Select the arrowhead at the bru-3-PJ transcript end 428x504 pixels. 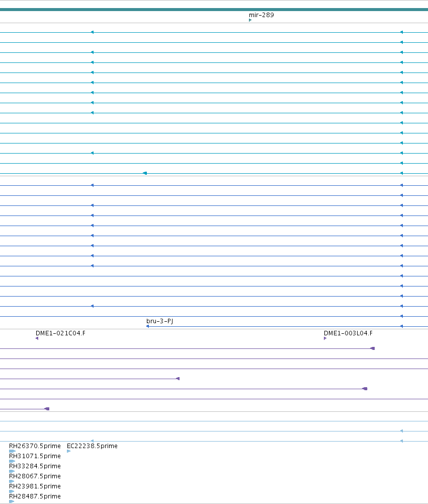147,326
